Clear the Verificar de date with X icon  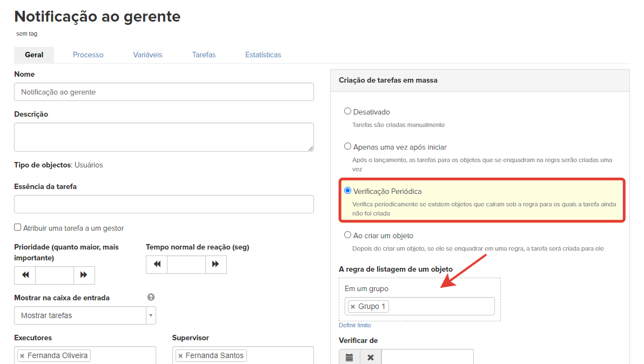[x=371, y=358]
